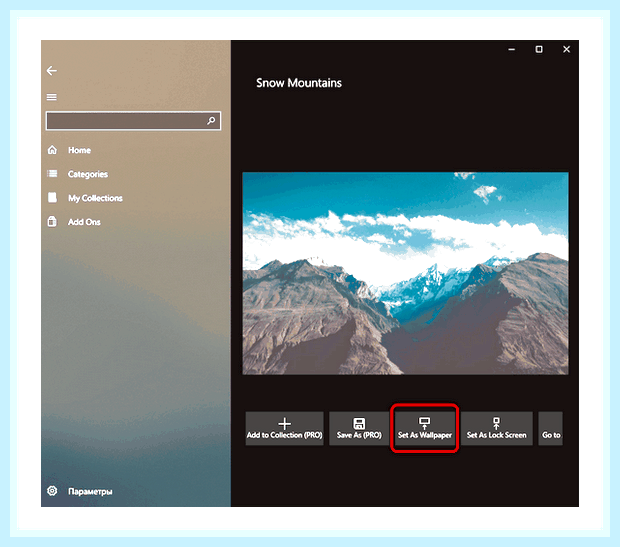Click the Categories list icon
This screenshot has width=620, height=547.
pos(52,174)
